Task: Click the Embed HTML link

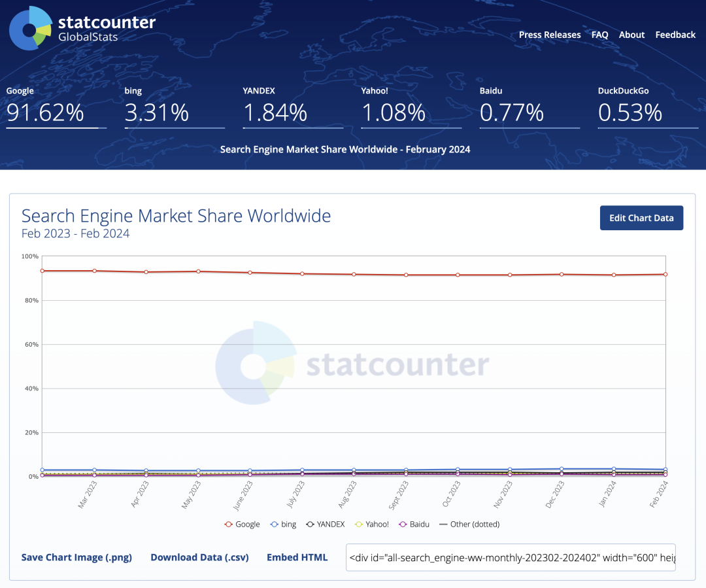Action: [x=297, y=557]
